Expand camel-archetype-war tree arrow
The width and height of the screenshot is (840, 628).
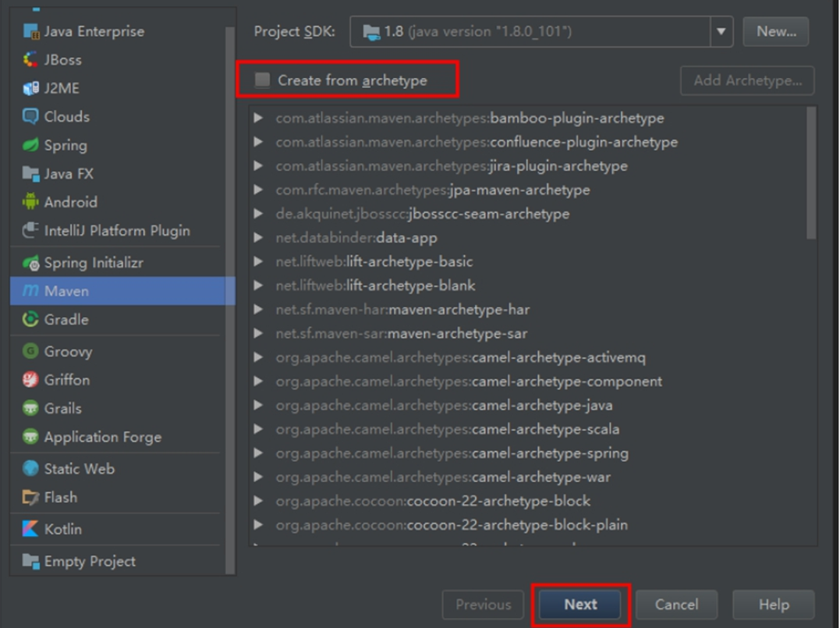258,477
